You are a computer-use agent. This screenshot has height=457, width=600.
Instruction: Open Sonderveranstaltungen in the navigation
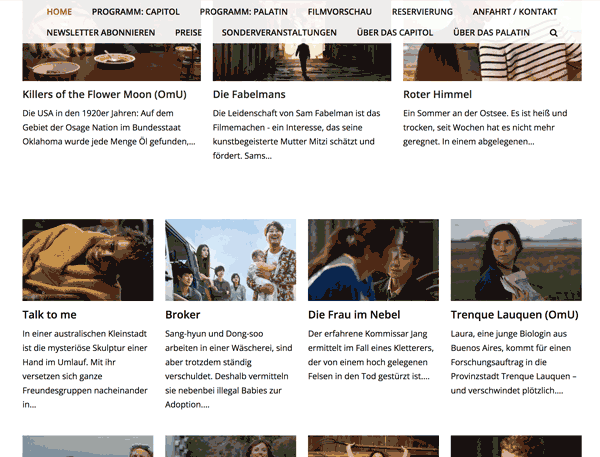[x=279, y=33]
